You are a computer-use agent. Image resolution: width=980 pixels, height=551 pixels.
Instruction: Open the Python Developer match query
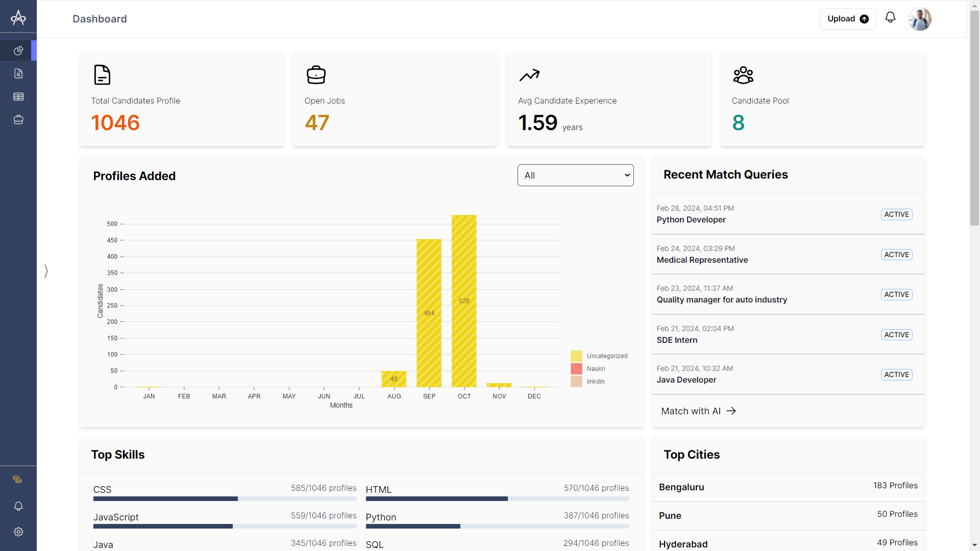(x=691, y=220)
